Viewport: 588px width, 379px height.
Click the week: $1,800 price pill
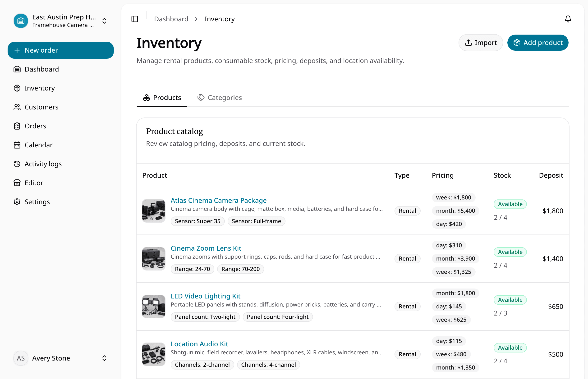454,197
